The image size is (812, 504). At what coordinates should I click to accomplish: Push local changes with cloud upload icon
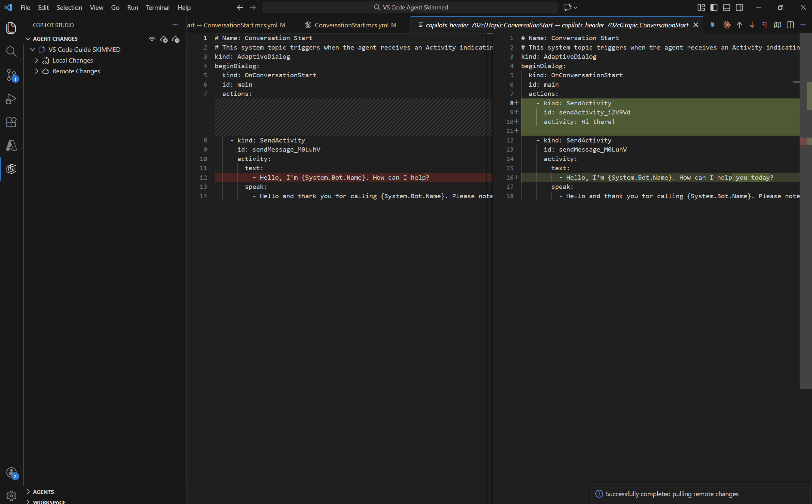[176, 39]
